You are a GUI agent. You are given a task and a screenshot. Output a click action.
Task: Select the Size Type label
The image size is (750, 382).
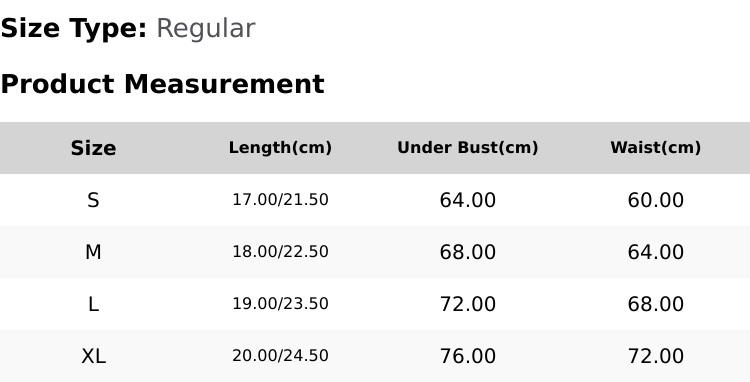pyautogui.click(x=74, y=29)
